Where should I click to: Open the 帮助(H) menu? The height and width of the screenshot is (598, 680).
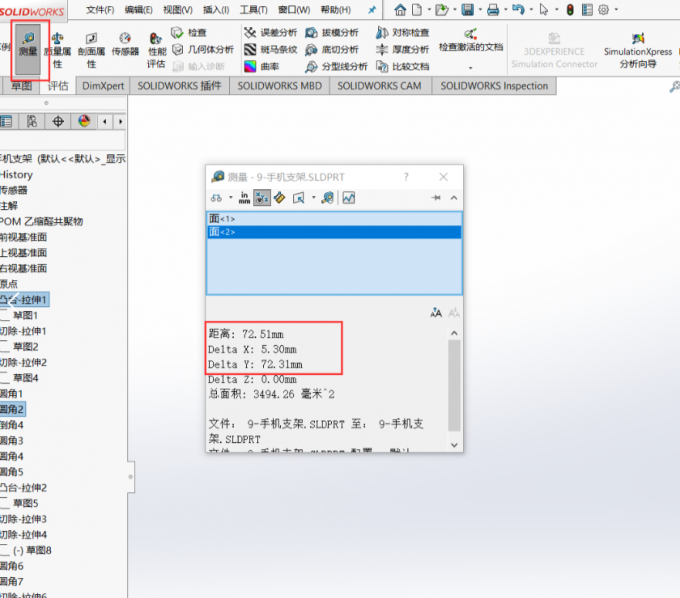point(336,10)
